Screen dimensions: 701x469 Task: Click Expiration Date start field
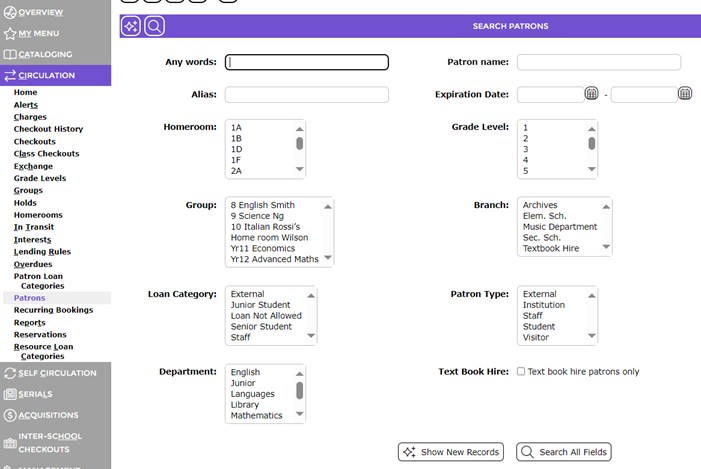pyautogui.click(x=551, y=94)
